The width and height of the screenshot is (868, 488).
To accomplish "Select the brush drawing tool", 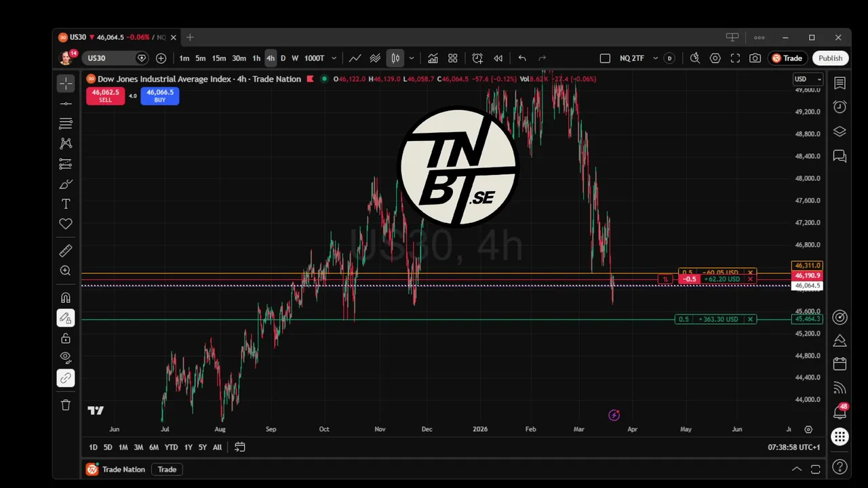I will [x=66, y=184].
